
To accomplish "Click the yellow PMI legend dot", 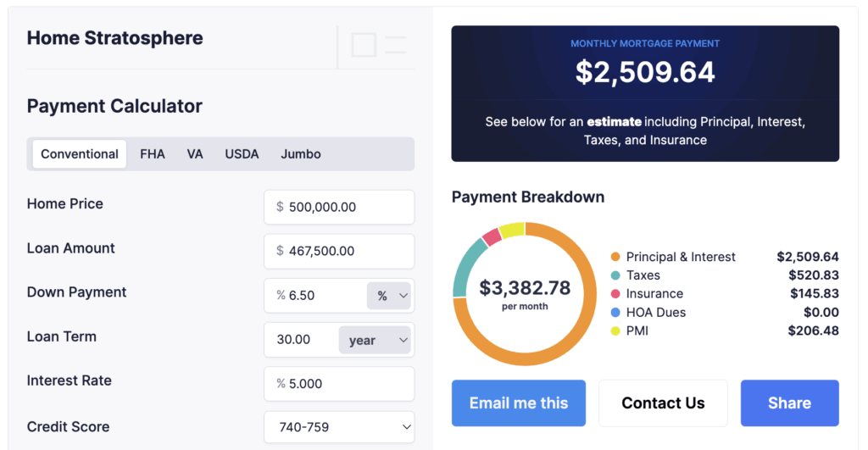I will point(615,331).
